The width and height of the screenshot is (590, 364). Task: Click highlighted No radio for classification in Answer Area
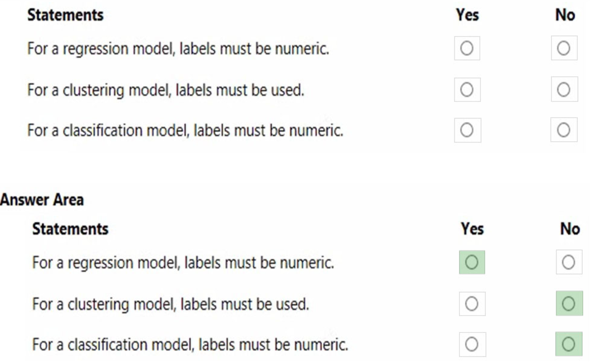(x=569, y=344)
